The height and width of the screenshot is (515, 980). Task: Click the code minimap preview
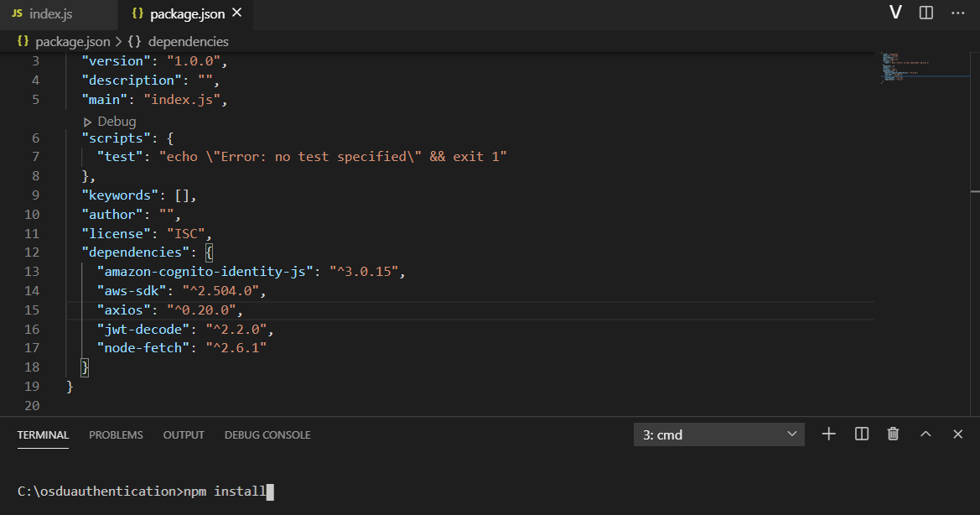point(925,67)
